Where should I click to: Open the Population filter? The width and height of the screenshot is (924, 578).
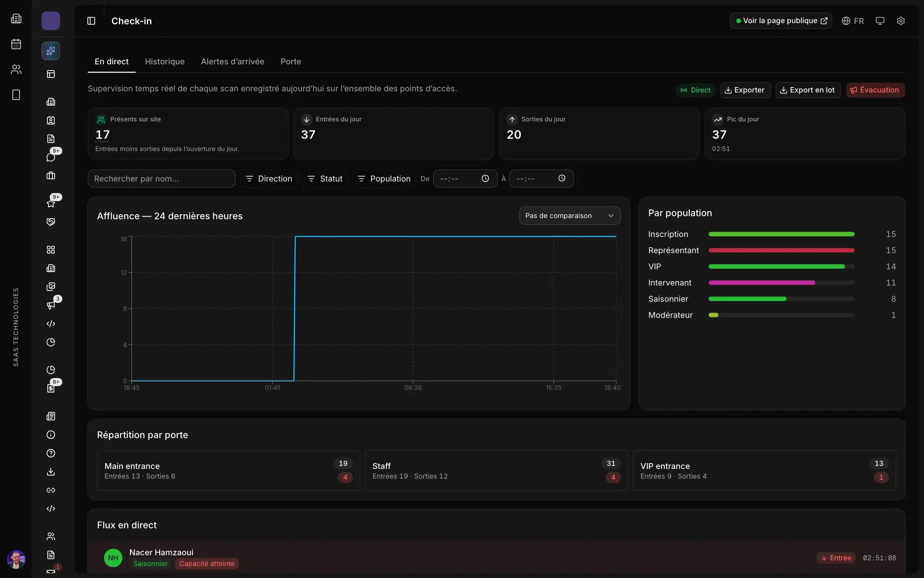pyautogui.click(x=384, y=179)
